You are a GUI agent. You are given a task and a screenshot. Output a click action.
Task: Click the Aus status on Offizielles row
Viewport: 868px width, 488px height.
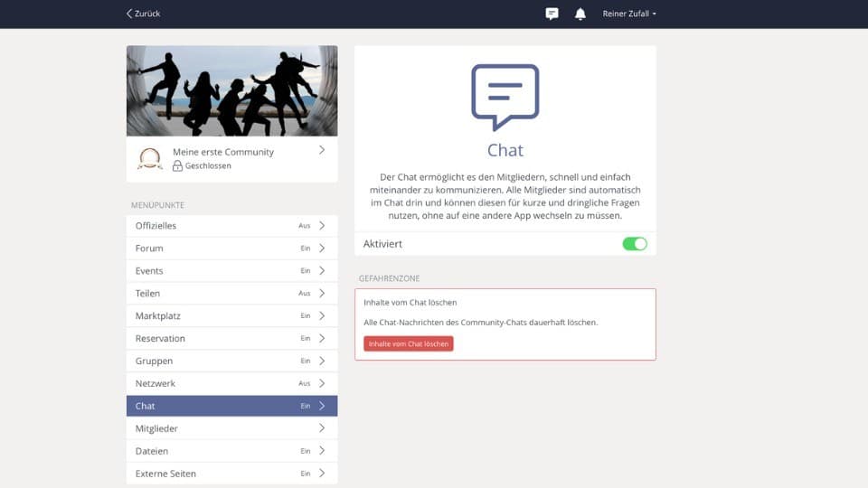[x=305, y=226]
